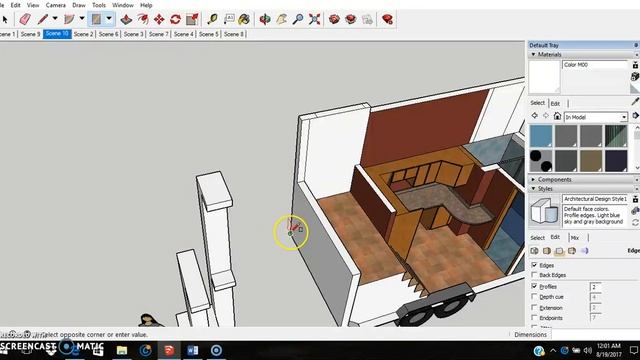
Task: Collapse the Styles panel
Action: click(533, 189)
